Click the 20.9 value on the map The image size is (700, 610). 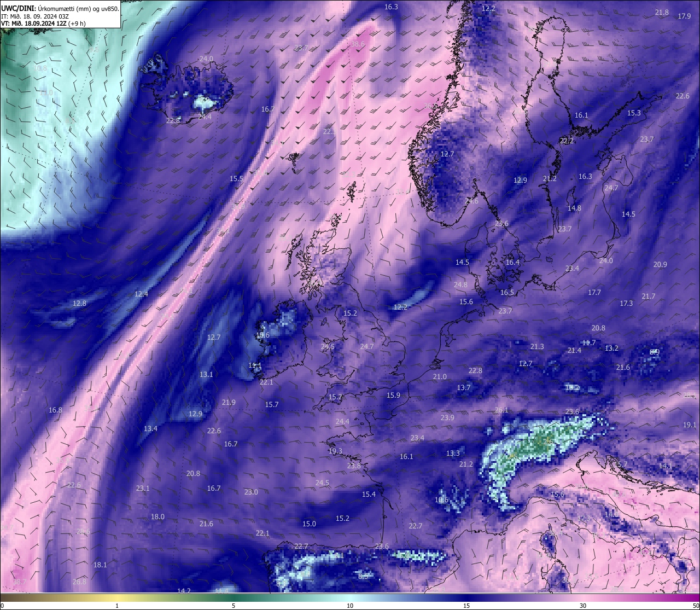[x=660, y=264]
